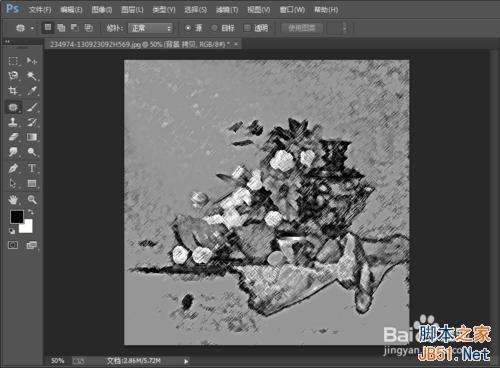Select the Pen tool
The height and width of the screenshot is (368, 500).
click(x=13, y=168)
